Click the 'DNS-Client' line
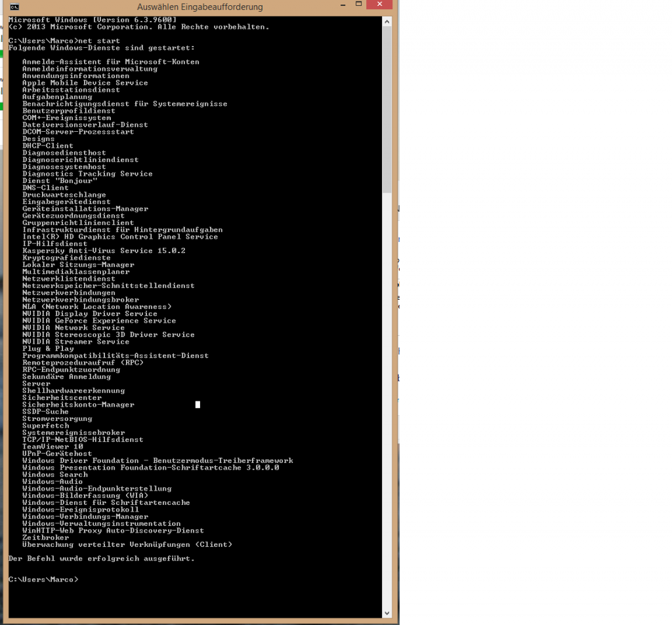 [x=45, y=188]
